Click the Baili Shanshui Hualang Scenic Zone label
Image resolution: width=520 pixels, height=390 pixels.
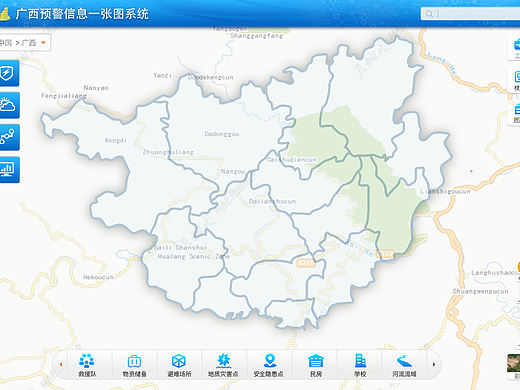coord(192,252)
